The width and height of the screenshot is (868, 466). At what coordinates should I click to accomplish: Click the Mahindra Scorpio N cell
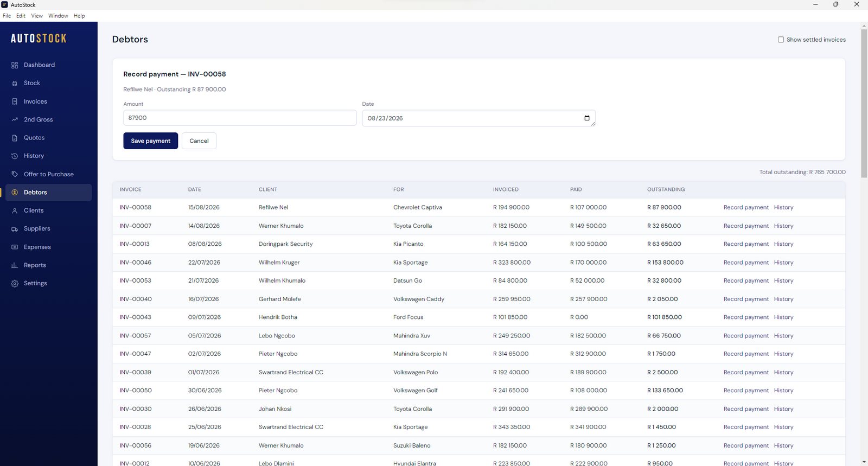[x=420, y=354]
